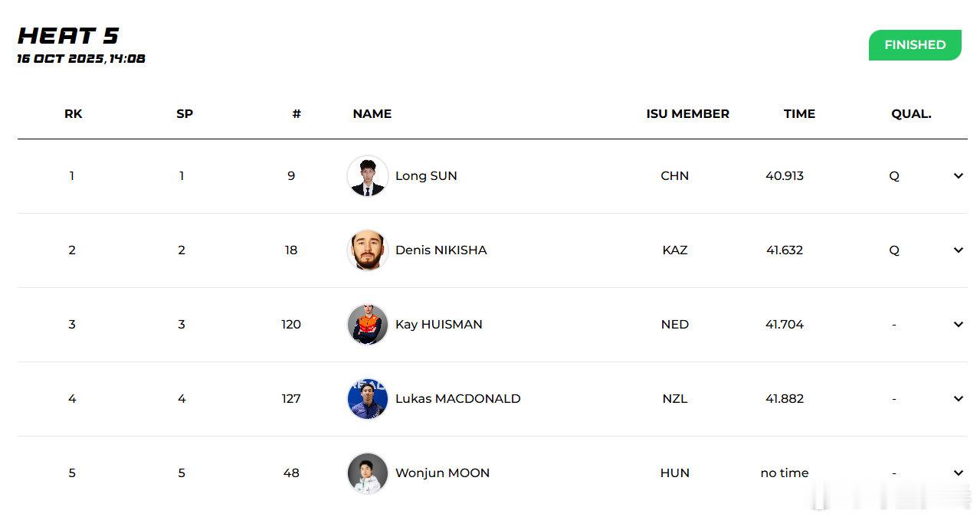Click Lukas MACDONALD's avatar image

pos(368,399)
